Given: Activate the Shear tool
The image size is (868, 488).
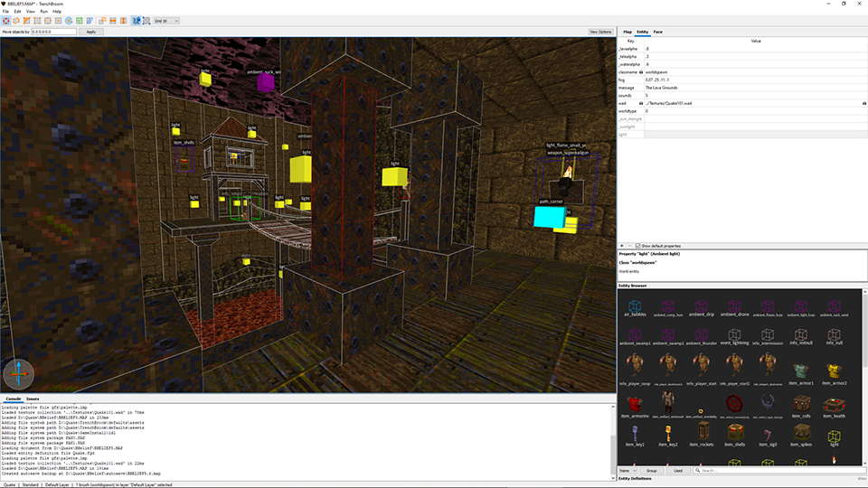Looking at the screenshot, I should tap(90, 21).
